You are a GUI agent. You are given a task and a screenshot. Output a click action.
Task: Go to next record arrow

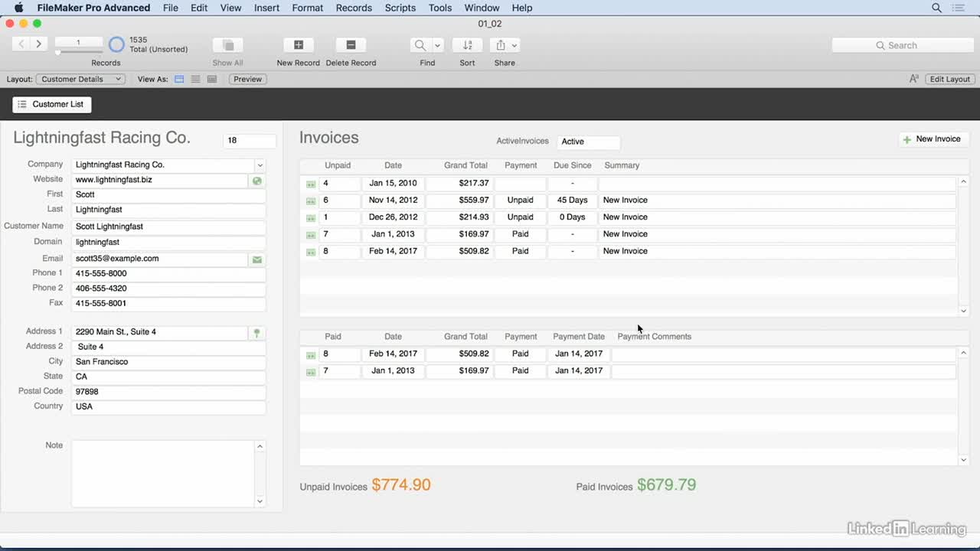click(38, 44)
